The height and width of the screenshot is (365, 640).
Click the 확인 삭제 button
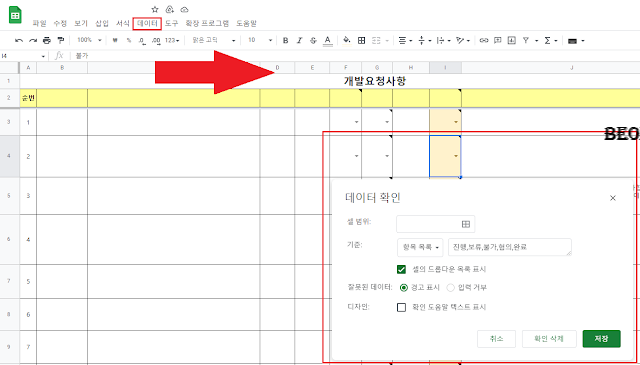(549, 339)
